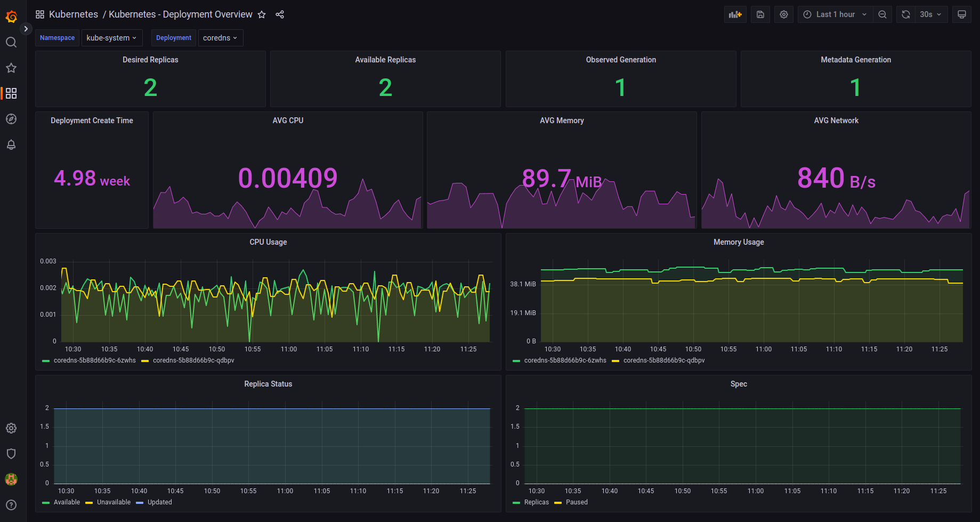Open the Alerting bell icon
The image size is (980, 522).
pos(11,144)
